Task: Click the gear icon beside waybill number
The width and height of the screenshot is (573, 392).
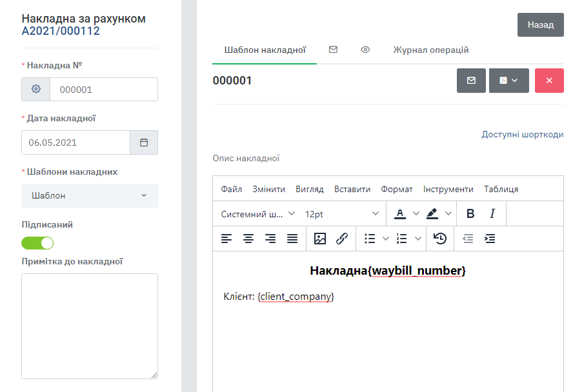Action: pos(36,90)
